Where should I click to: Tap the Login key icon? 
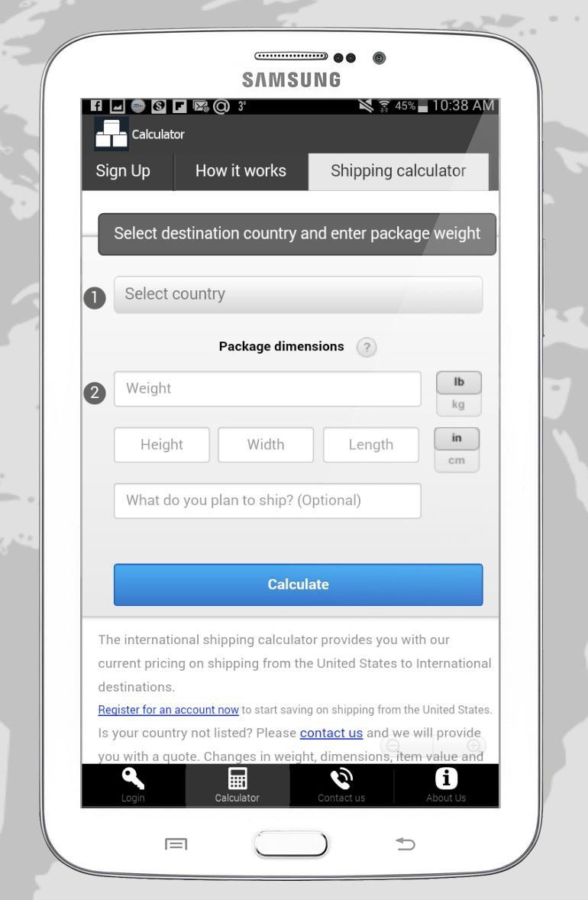click(134, 779)
